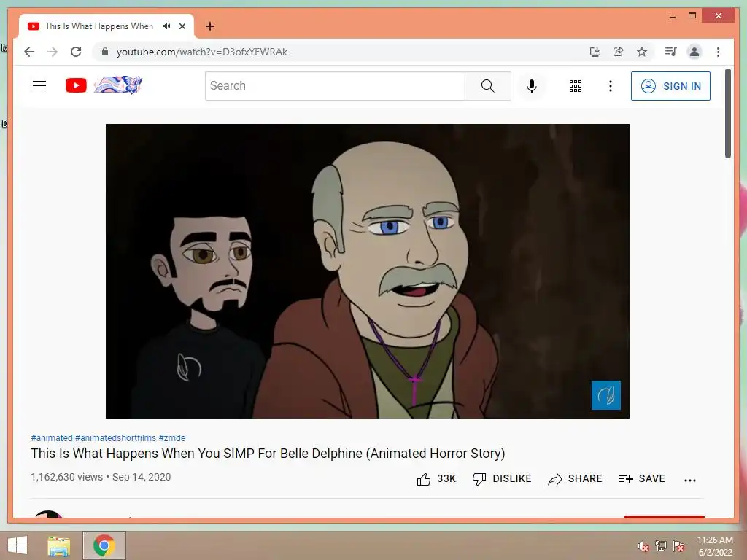Search with your voice microphone icon
This screenshot has height=560, width=747.
532,86
